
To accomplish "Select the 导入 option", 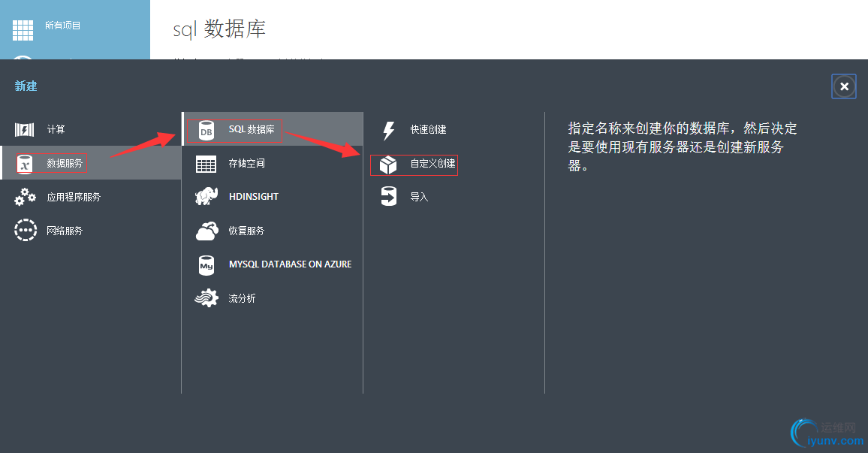I will (x=419, y=197).
